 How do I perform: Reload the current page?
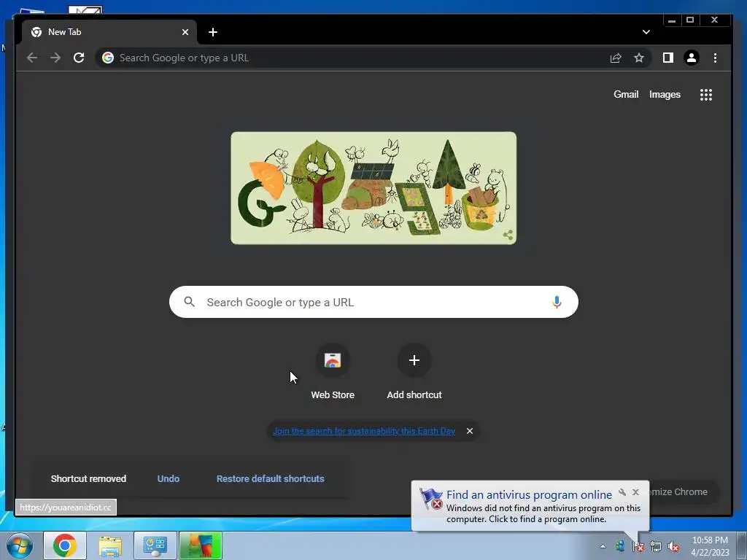coord(79,58)
